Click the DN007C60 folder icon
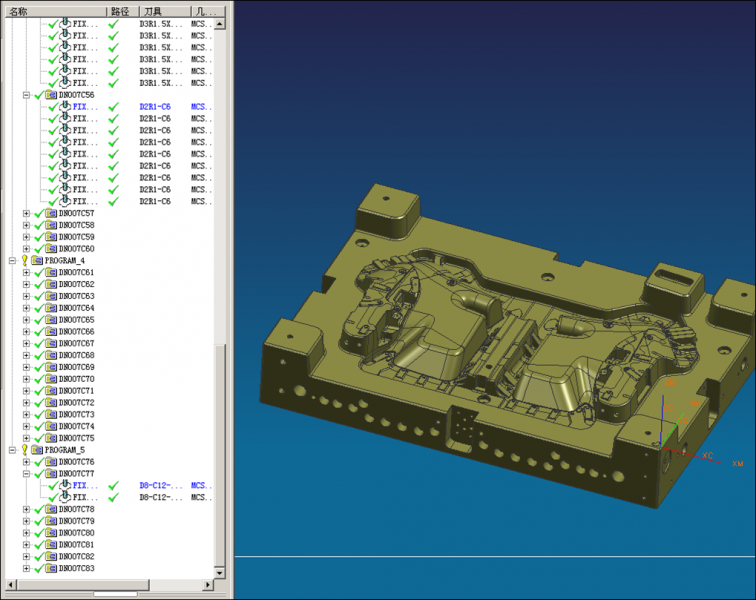The width and height of the screenshot is (756, 600). 50,248
